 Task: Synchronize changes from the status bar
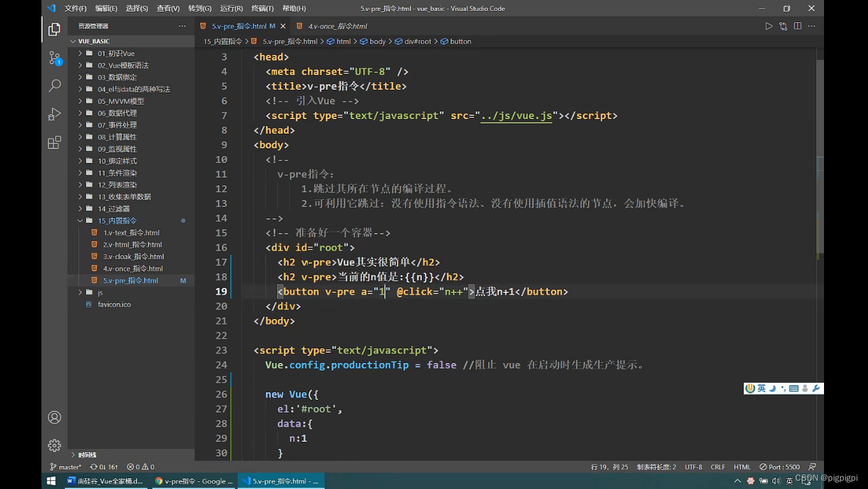(x=104, y=467)
